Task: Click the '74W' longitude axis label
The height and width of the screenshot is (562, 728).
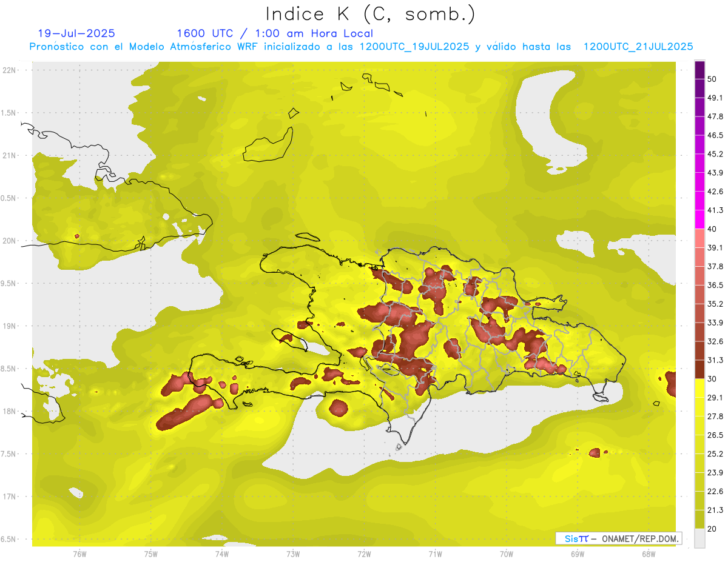Action: tap(222, 554)
